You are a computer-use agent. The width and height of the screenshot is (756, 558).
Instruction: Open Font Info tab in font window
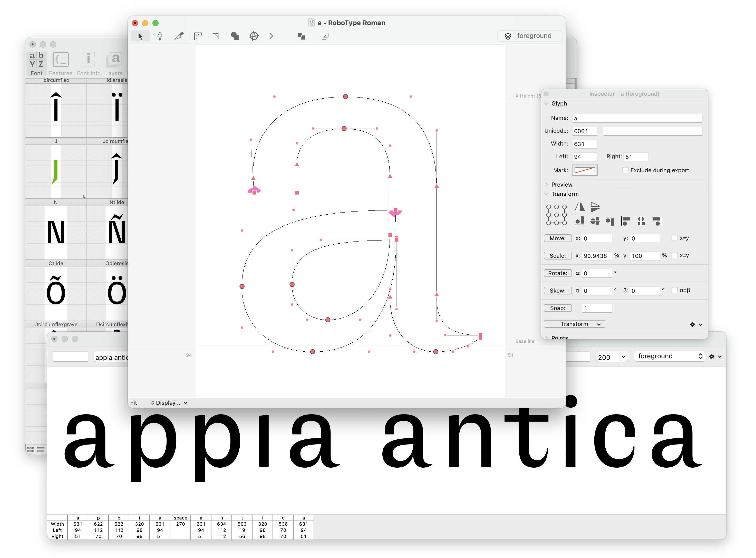pos(89,64)
